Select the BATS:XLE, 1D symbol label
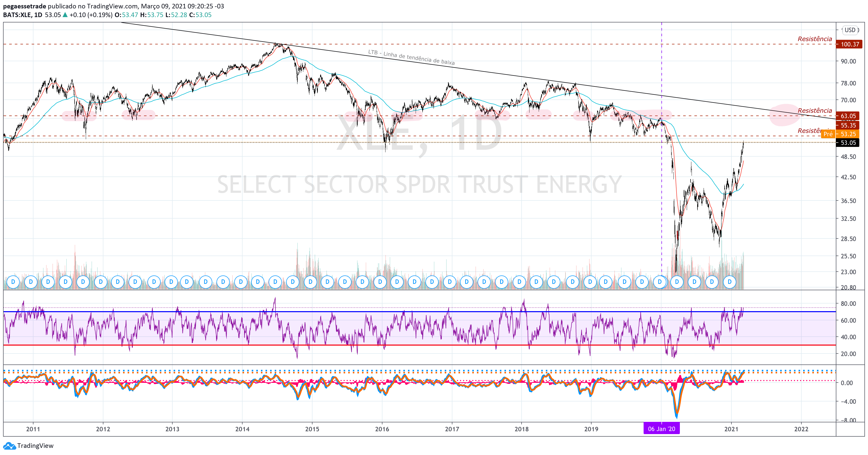 (22, 15)
